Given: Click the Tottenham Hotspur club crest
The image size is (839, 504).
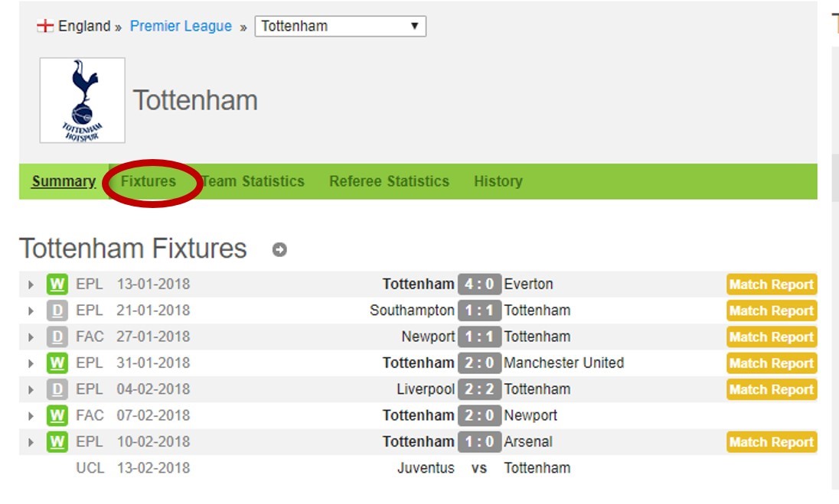Looking at the screenshot, I should coord(83,100).
